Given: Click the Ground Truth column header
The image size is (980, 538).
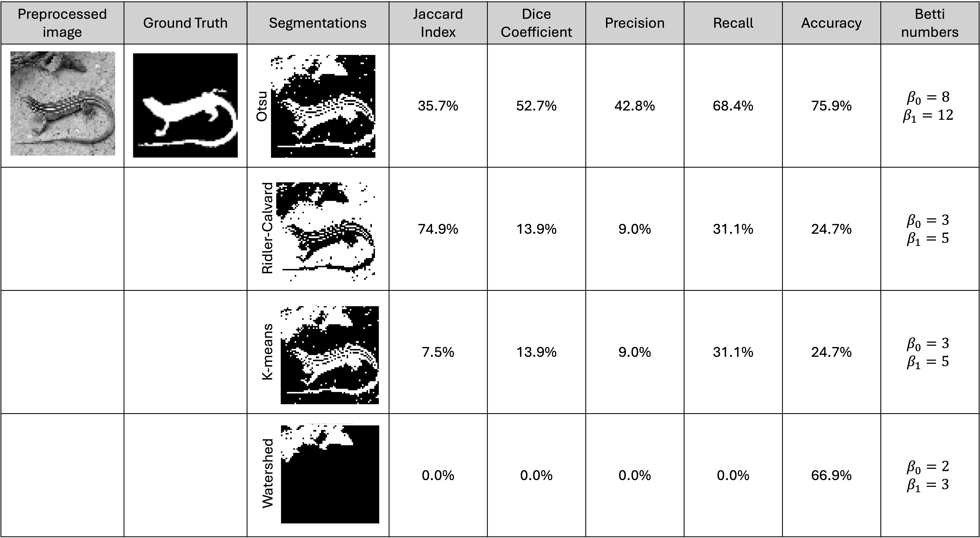Looking at the screenshot, I should pos(185,23).
